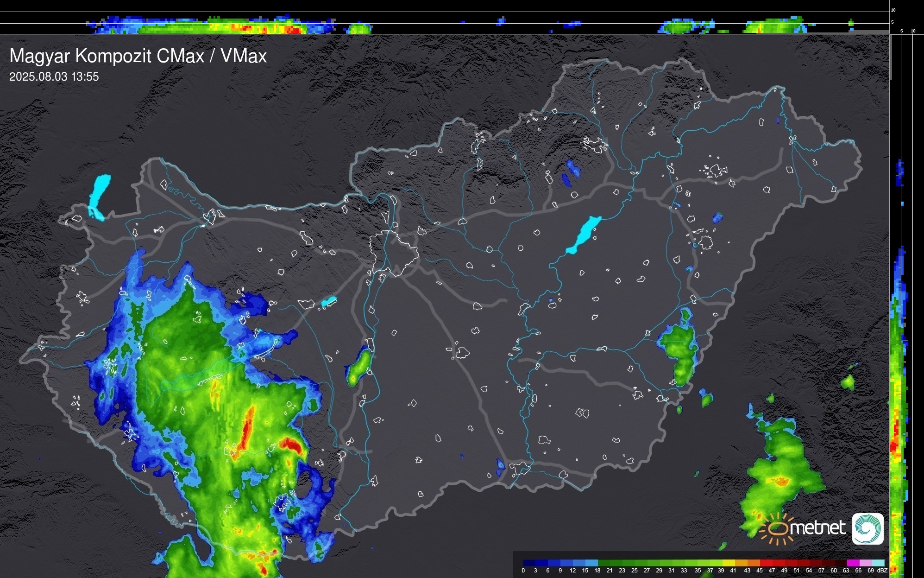Click the metnet wordmark text
Viewport: 924px width, 578px height.
pos(817,528)
